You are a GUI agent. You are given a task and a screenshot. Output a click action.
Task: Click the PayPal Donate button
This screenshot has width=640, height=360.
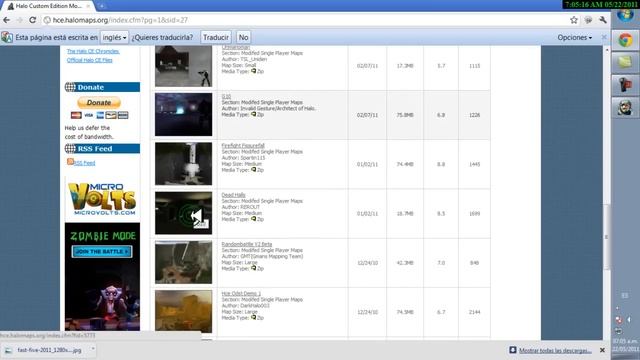coord(99,102)
